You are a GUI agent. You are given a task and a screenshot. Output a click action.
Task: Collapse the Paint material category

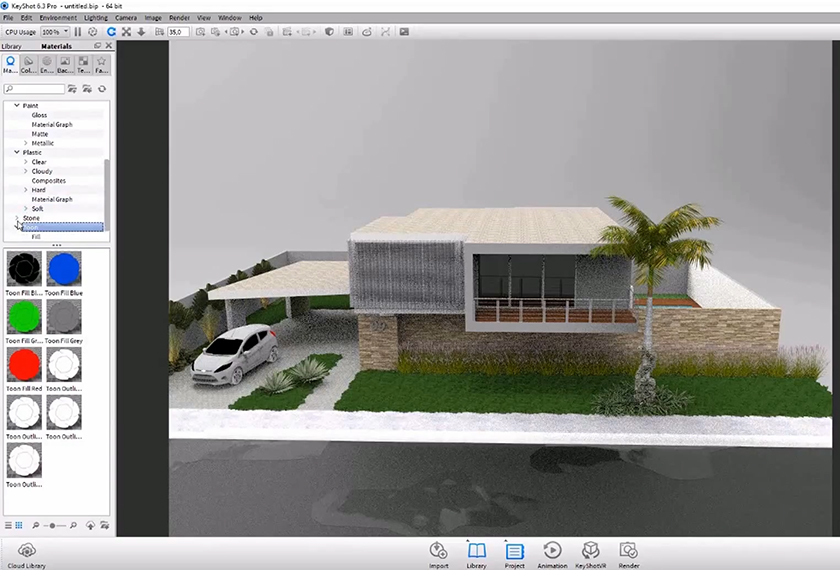click(16, 106)
